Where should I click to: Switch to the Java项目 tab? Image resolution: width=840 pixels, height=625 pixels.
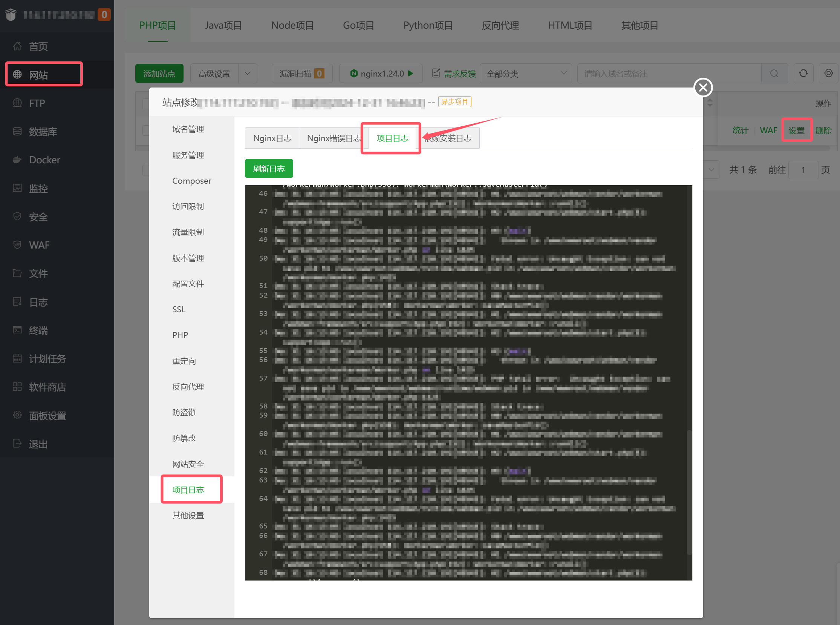click(223, 25)
